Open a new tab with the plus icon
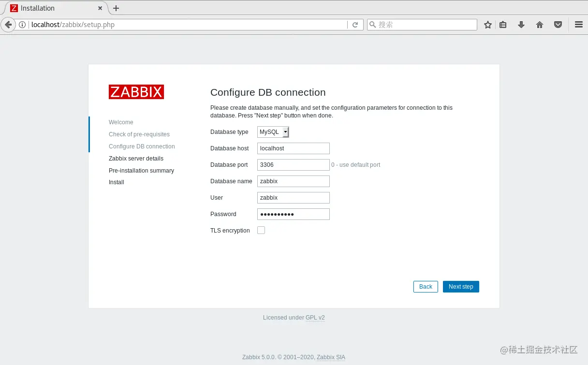 [116, 8]
